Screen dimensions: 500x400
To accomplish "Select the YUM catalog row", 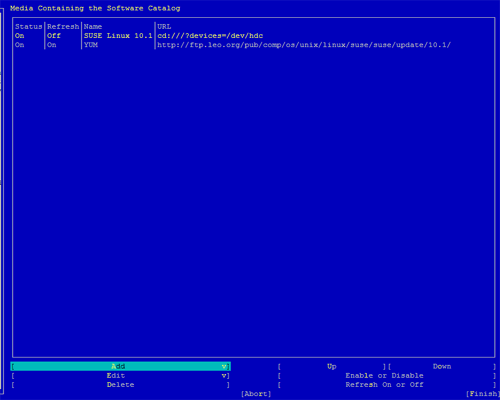I will click(253, 45).
